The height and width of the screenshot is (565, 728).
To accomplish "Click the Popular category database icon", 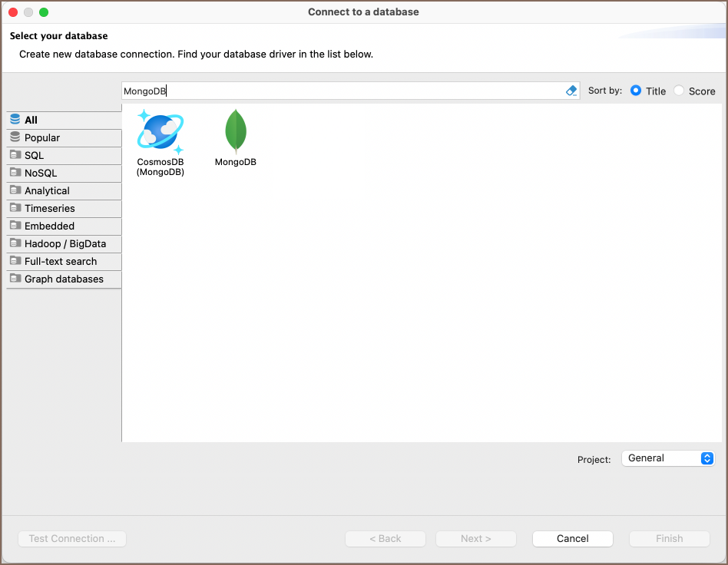I will (x=15, y=137).
